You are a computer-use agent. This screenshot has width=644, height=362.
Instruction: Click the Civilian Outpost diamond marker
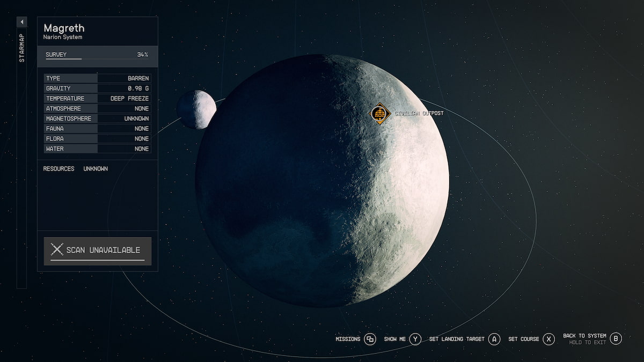point(379,114)
